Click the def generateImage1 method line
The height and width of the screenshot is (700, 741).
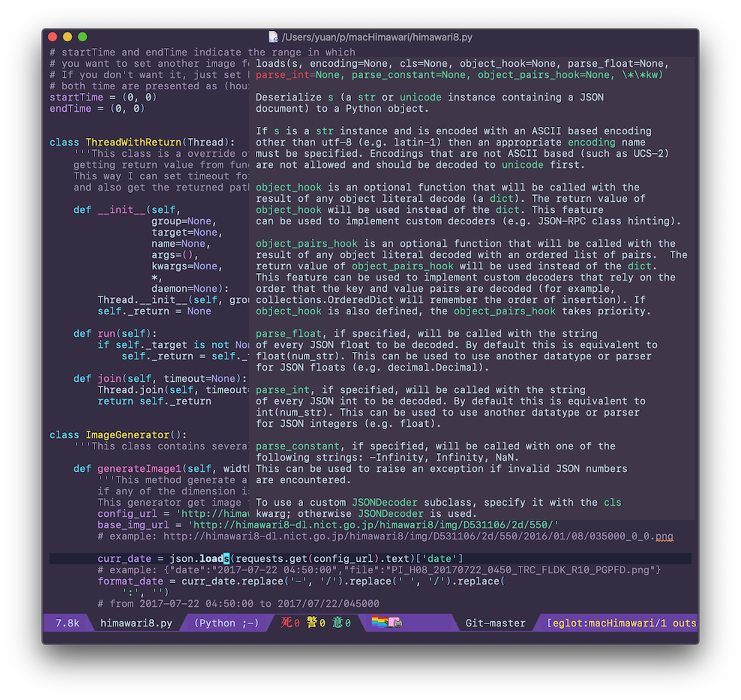pos(160,469)
